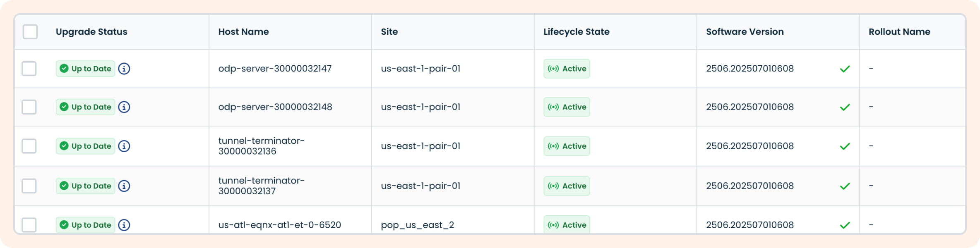Open info icon for tunnel-terminator-30000032136
The image size is (980, 248).
124,146
